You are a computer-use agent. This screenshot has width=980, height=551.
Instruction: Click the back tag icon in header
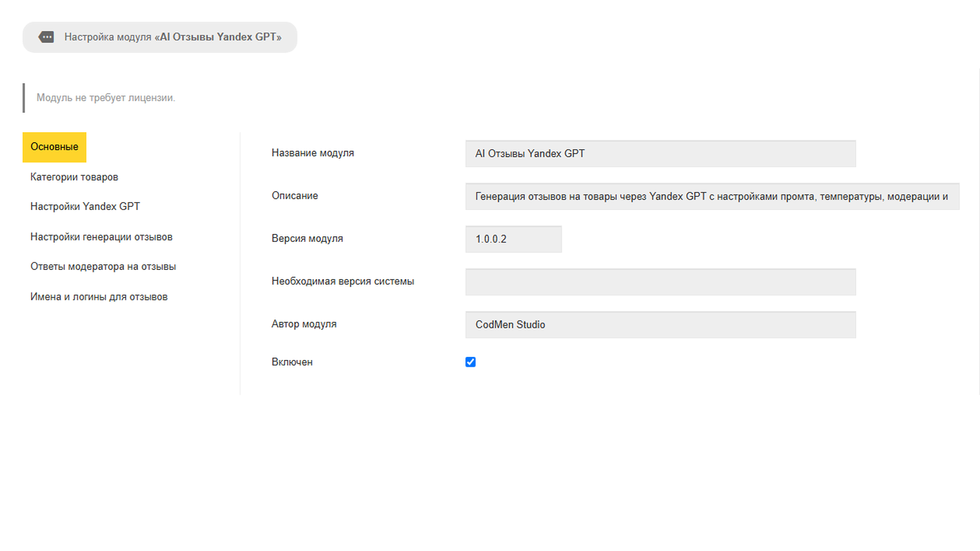[x=46, y=37]
